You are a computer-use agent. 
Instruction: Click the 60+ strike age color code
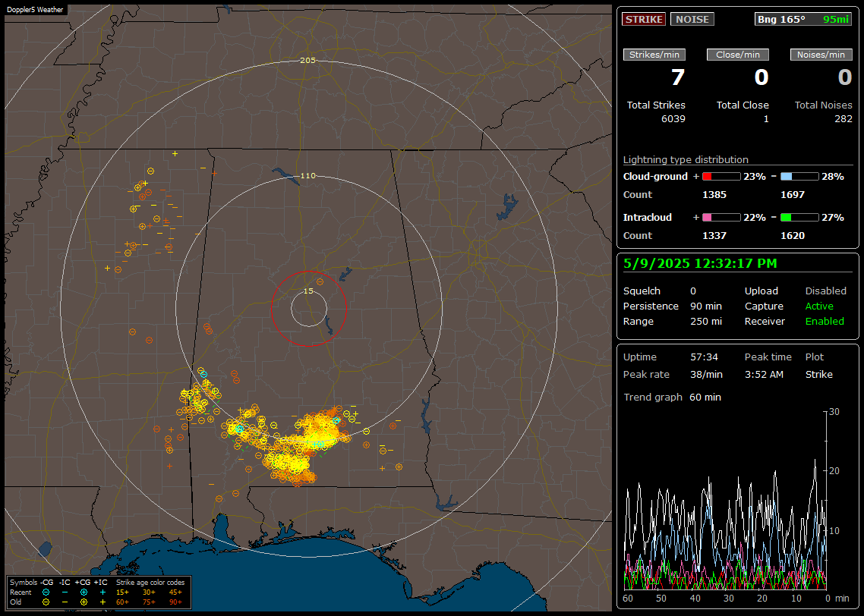[122, 602]
